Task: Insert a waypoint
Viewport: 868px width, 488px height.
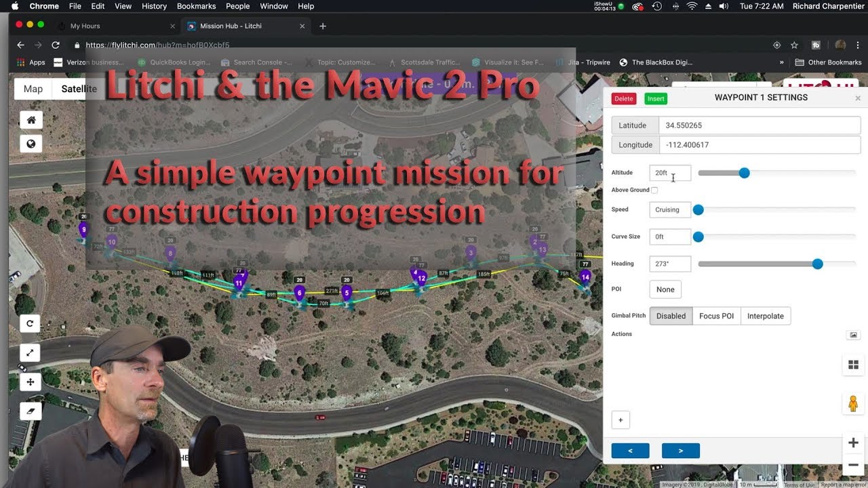Action: point(656,98)
